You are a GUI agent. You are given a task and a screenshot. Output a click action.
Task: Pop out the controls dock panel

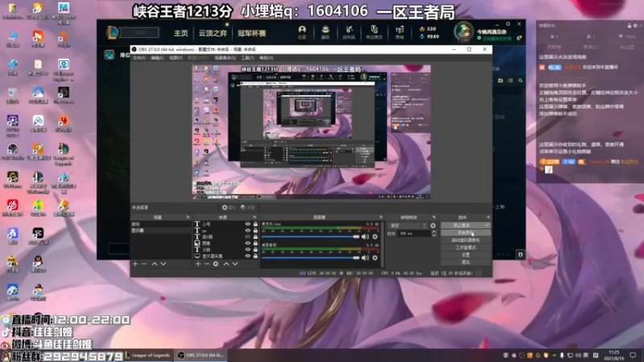(x=488, y=217)
